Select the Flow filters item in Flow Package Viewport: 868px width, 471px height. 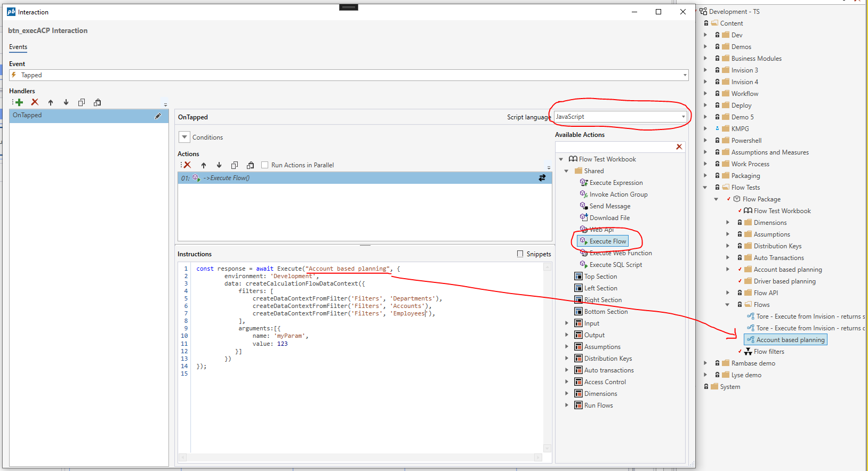click(x=768, y=352)
